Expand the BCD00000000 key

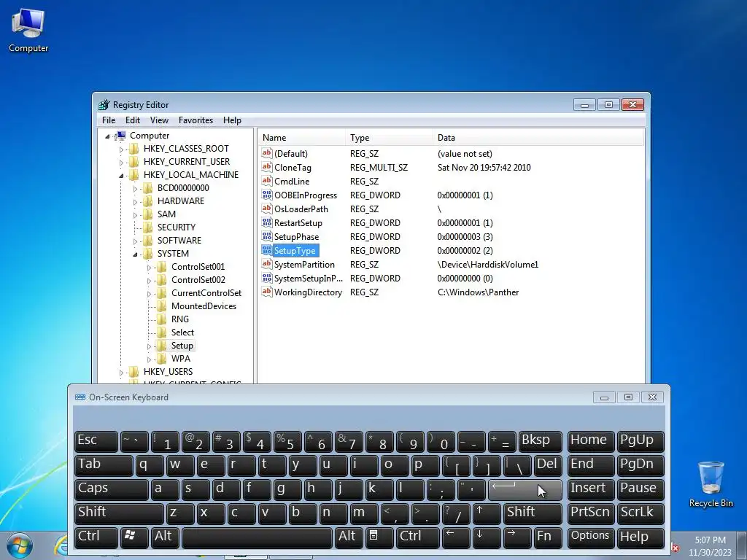click(135, 189)
